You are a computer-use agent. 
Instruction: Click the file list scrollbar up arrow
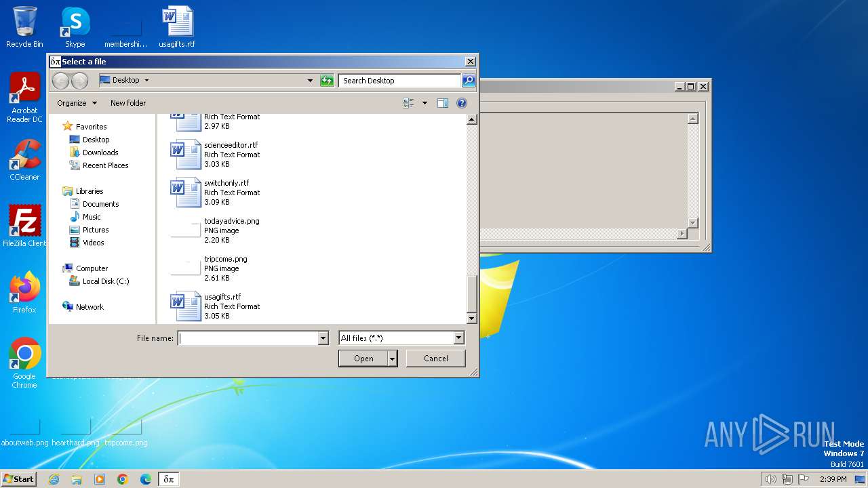pos(472,119)
